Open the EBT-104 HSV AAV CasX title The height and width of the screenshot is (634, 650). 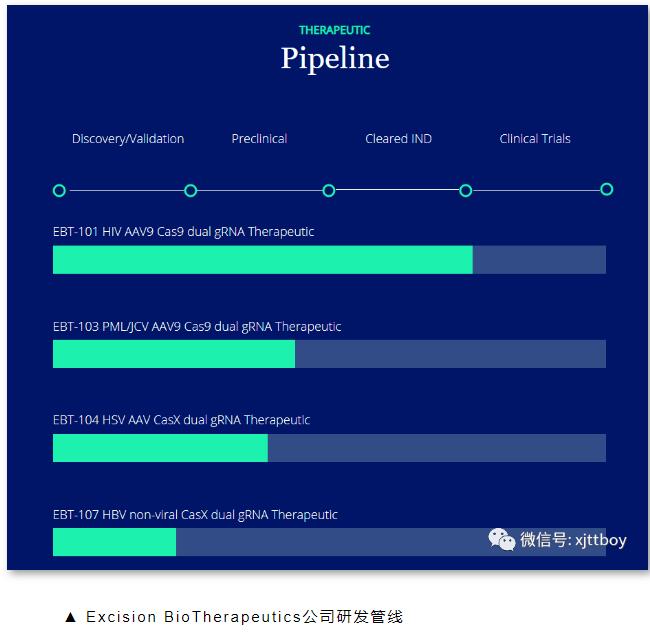click(182, 420)
